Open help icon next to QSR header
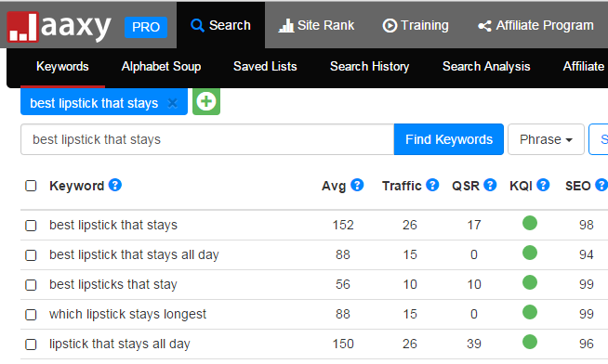This screenshot has height=364, width=608. 490,185
